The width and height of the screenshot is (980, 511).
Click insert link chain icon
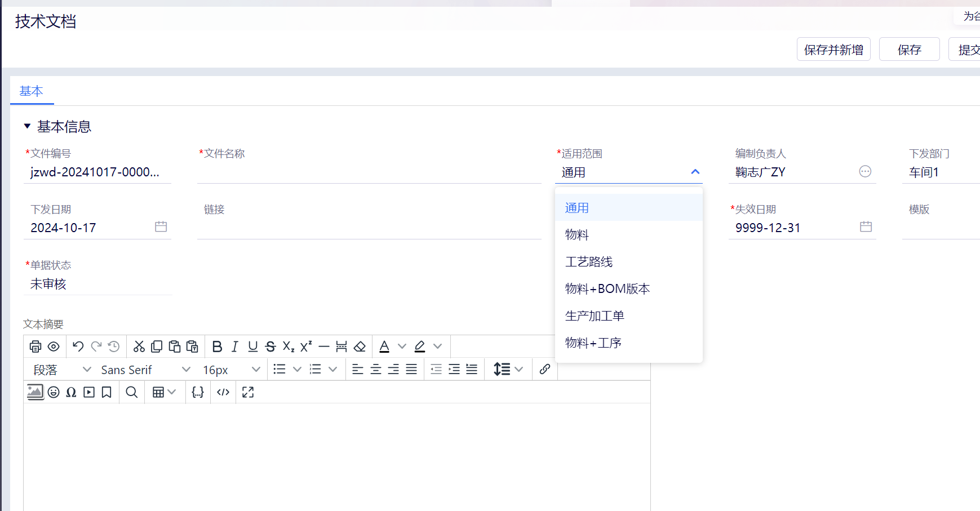(x=545, y=369)
